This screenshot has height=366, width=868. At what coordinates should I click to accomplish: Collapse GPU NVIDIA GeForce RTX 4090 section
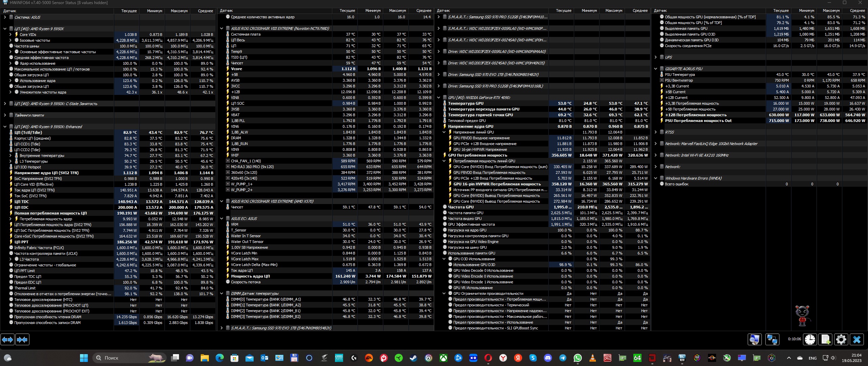[438, 98]
